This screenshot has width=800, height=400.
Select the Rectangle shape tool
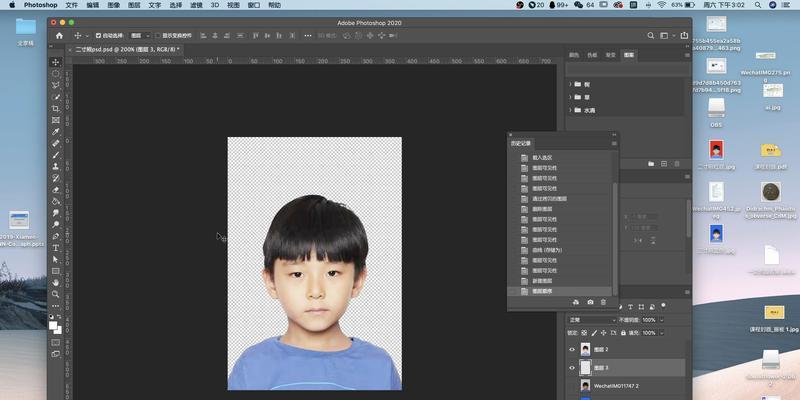[x=56, y=271]
